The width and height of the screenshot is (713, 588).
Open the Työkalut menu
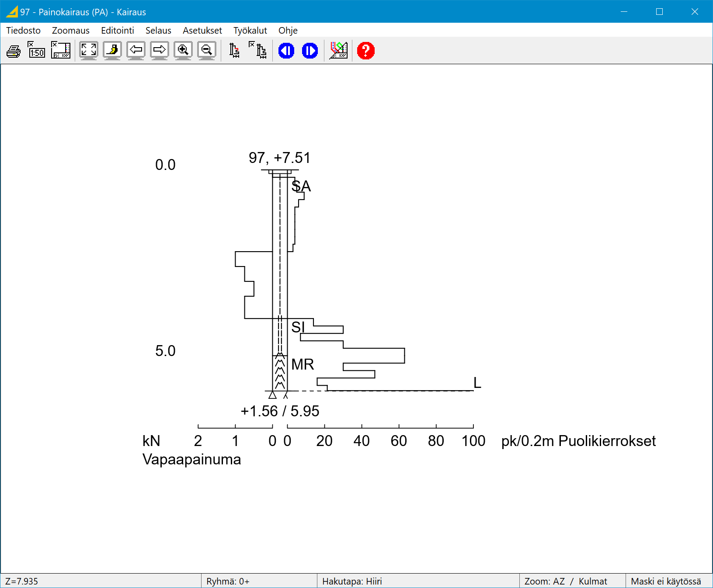pos(250,31)
